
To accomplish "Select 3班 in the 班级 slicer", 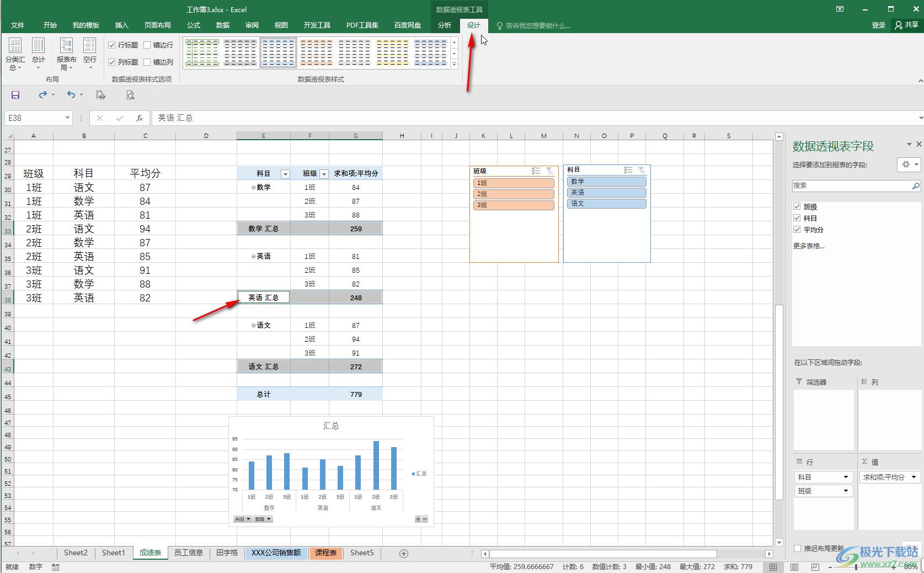I will (x=514, y=205).
